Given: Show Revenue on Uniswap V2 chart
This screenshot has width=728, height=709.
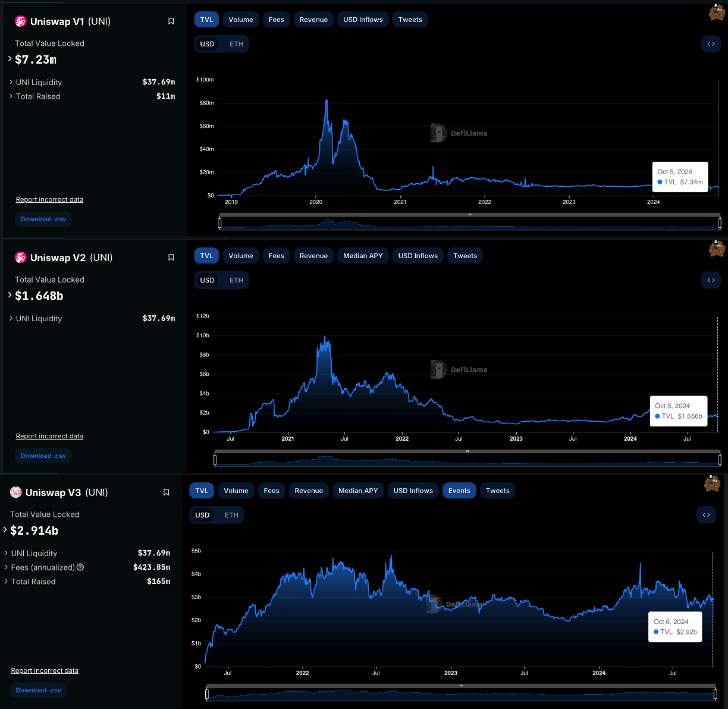Looking at the screenshot, I should (313, 256).
